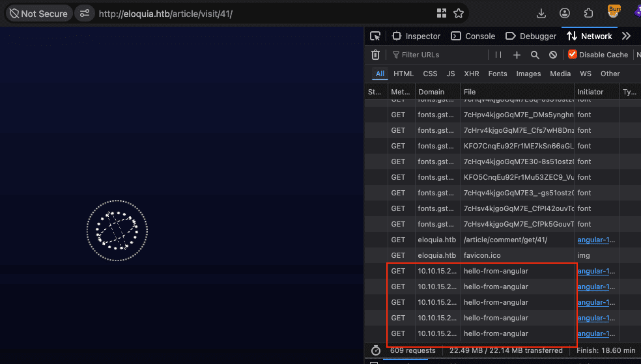Filter requests by HTML

403,74
